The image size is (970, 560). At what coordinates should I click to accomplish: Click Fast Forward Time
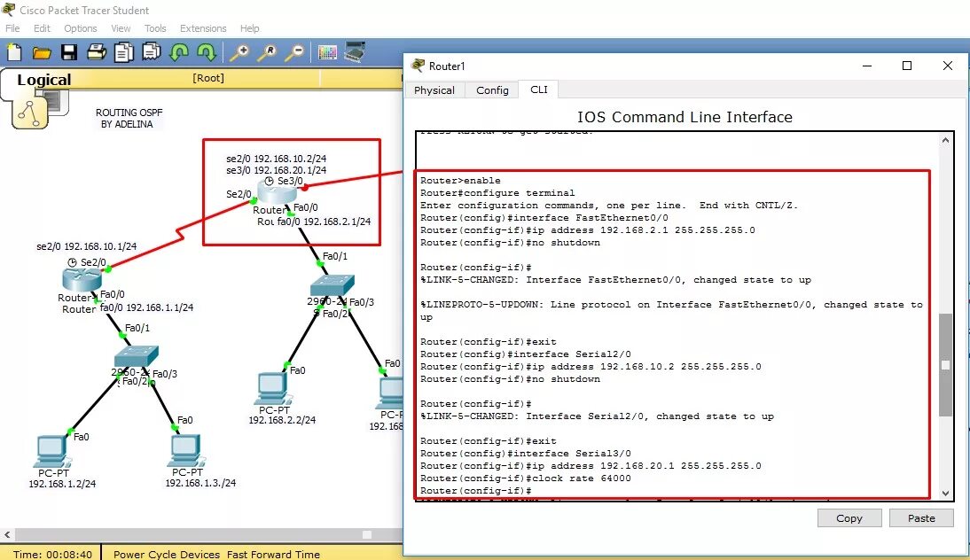point(273,555)
